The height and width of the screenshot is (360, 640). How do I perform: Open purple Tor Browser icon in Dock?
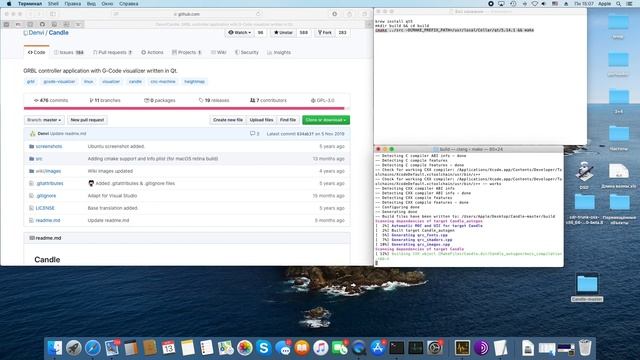pos(481,348)
